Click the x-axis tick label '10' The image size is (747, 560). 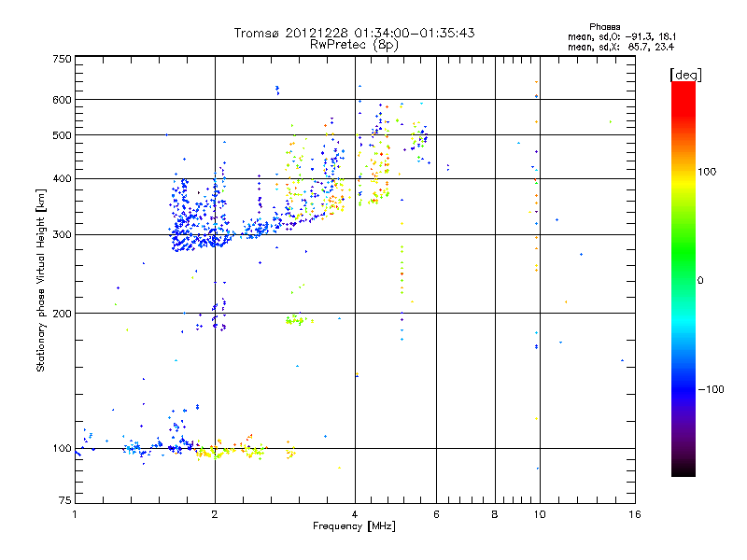coord(540,514)
